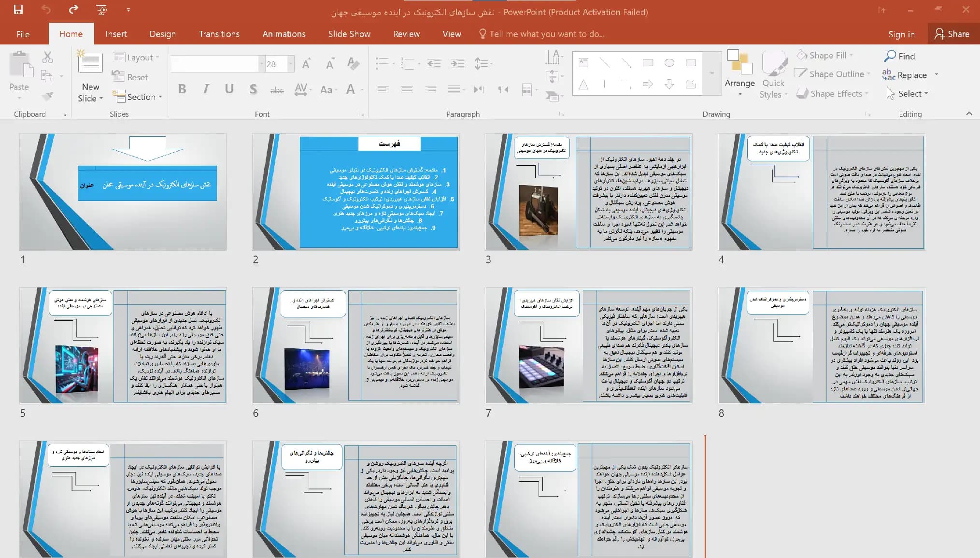The width and height of the screenshot is (980, 558).
Task: Click the Save icon in quick access toolbar
Action: click(x=18, y=9)
